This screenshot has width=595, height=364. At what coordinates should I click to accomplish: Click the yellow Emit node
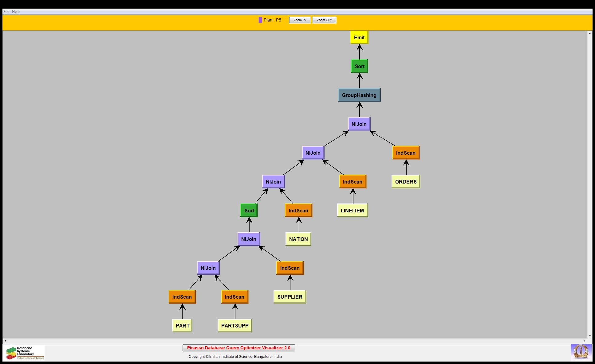tap(359, 37)
